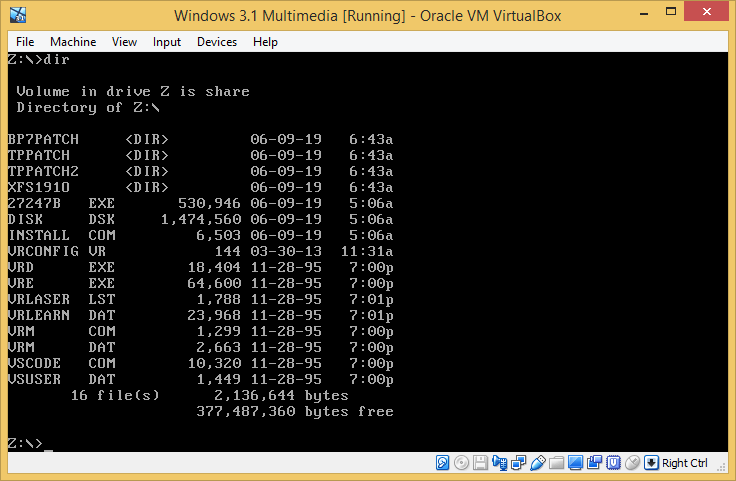Image resolution: width=736 pixels, height=481 pixels.
Task: Click the hard disk activity status icon
Action: pos(442,463)
